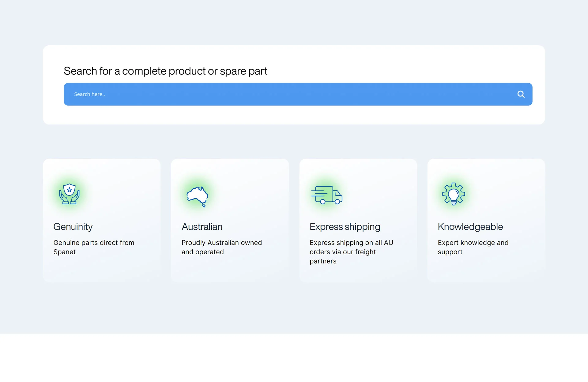
Task: Select the 'Australian' card heading
Action: pos(202,227)
